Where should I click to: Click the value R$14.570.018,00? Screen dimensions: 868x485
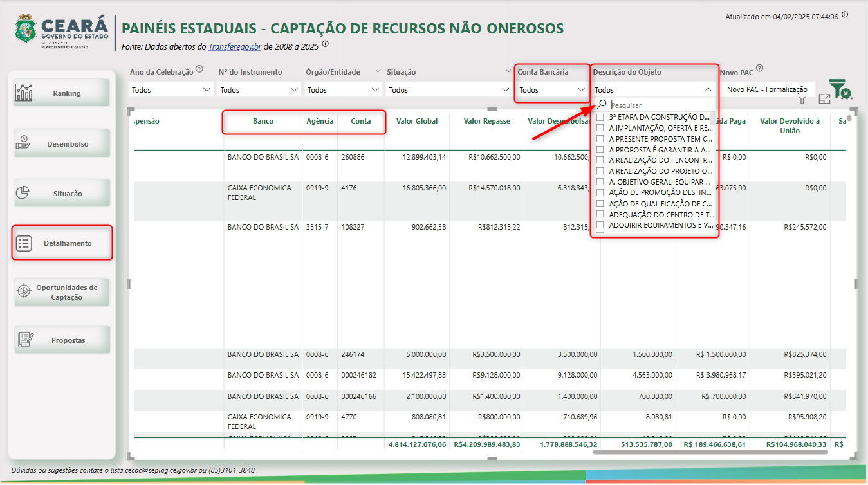tap(494, 188)
